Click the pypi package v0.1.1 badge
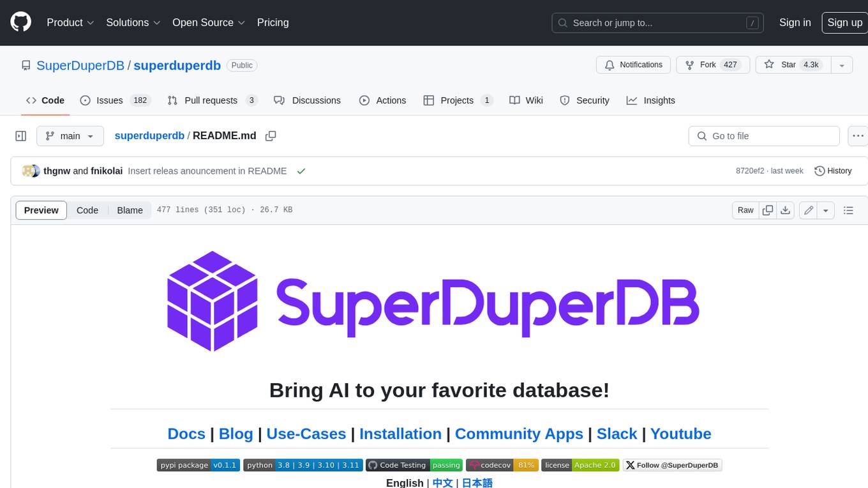The width and height of the screenshot is (868, 488). coord(198,465)
